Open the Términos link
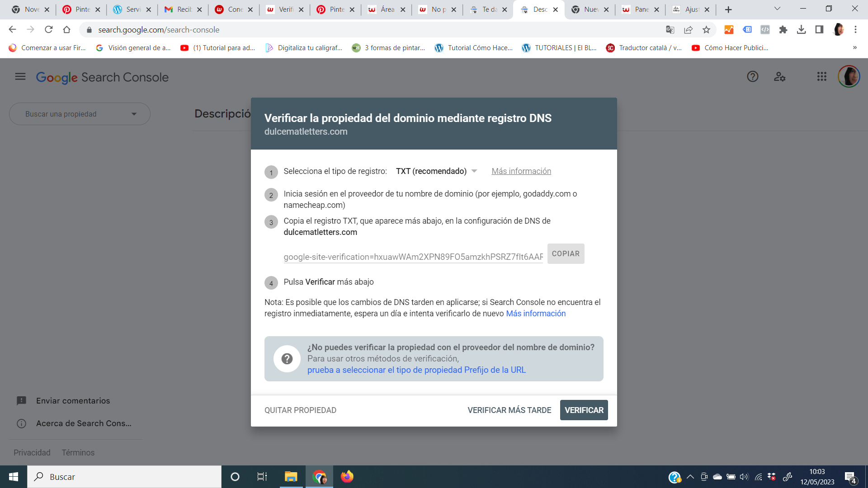This screenshot has width=868, height=488. click(x=78, y=453)
